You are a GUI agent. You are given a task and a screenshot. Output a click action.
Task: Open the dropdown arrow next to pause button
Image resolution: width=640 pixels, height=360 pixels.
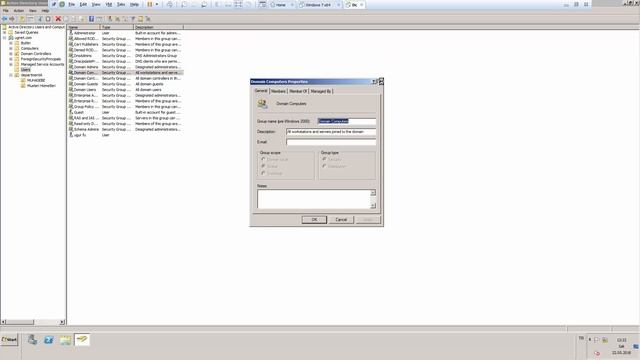click(x=157, y=4)
